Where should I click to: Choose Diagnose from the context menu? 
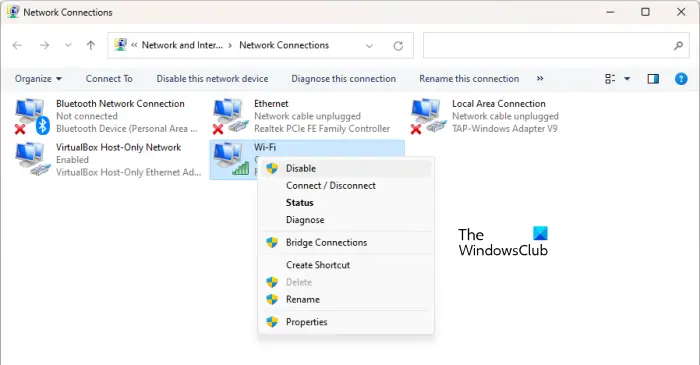tap(346, 220)
